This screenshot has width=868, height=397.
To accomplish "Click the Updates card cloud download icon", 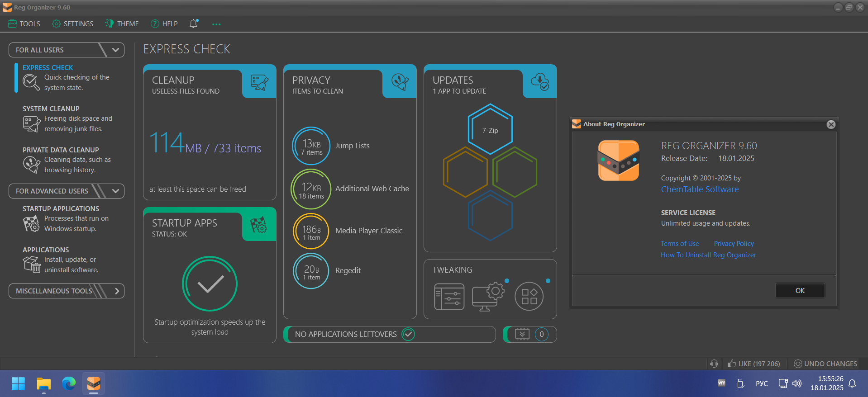I will point(540,82).
